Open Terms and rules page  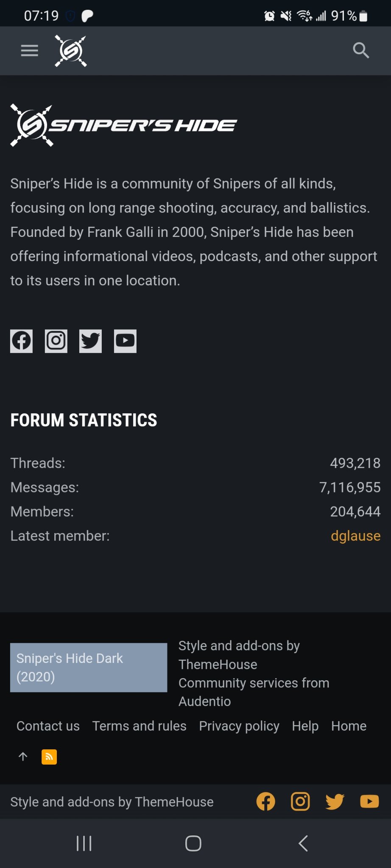pos(140,726)
